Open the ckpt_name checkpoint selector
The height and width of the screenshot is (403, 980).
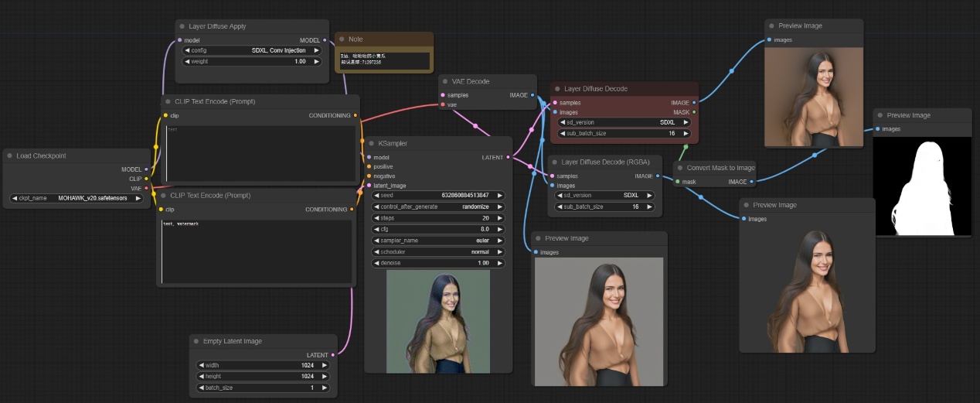[77, 198]
